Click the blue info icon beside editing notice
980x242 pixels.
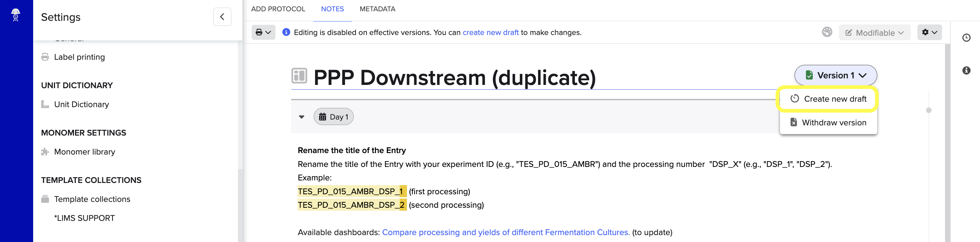click(286, 32)
